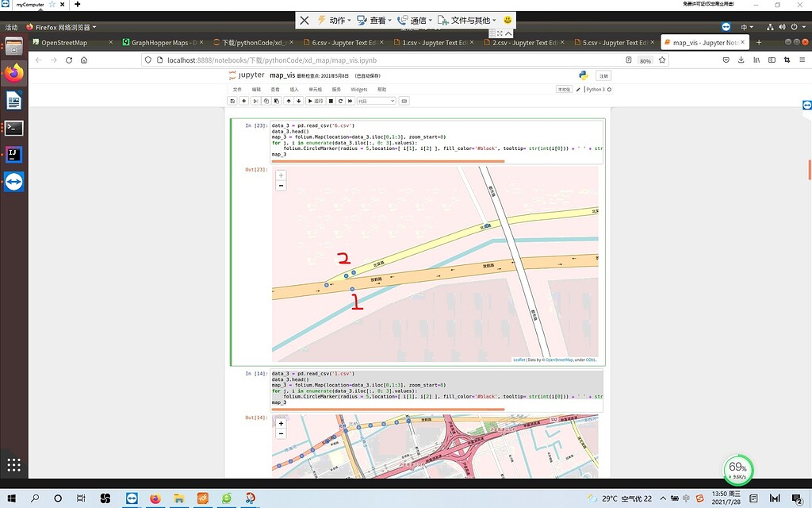Click the 不可信 trust status indicator
The height and width of the screenshot is (508, 812).
[x=565, y=89]
